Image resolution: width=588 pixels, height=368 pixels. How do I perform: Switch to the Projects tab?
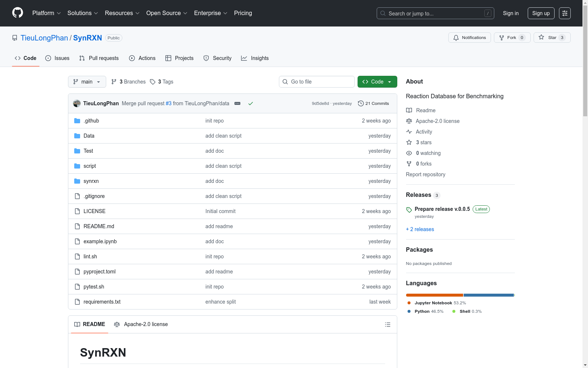(x=179, y=58)
